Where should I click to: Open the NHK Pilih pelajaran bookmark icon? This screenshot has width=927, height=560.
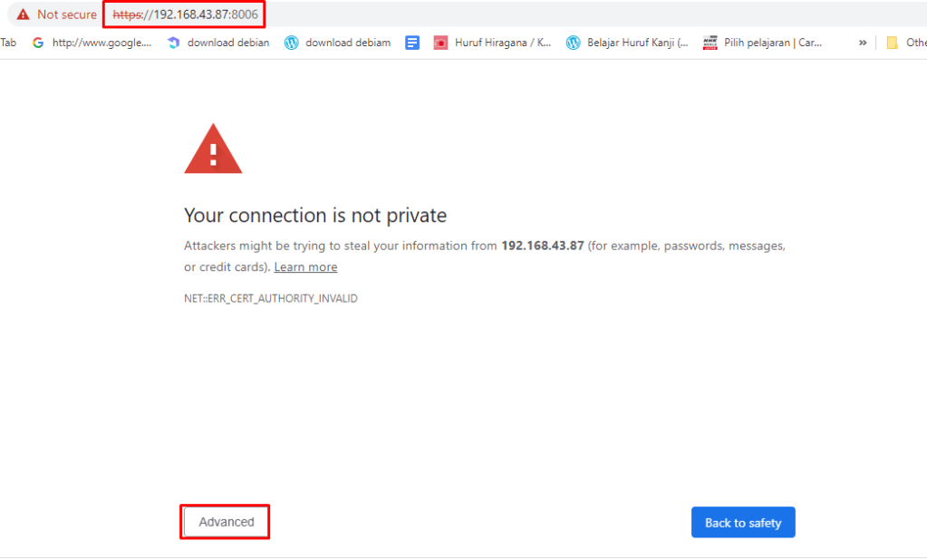click(710, 43)
